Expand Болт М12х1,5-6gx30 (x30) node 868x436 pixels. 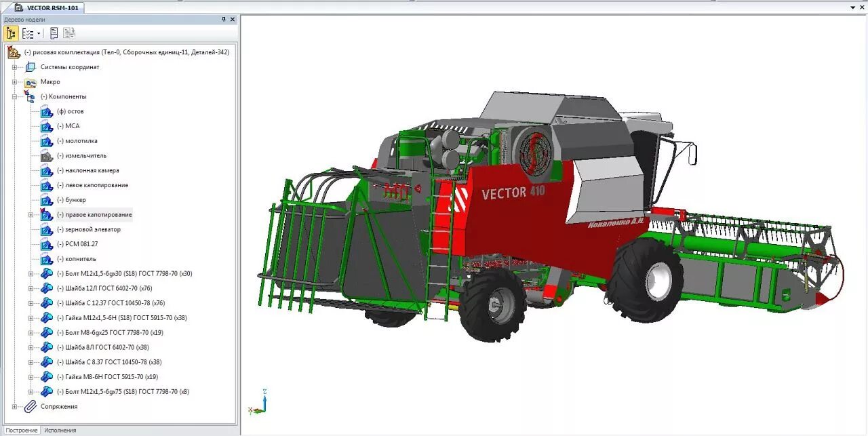[31, 274]
